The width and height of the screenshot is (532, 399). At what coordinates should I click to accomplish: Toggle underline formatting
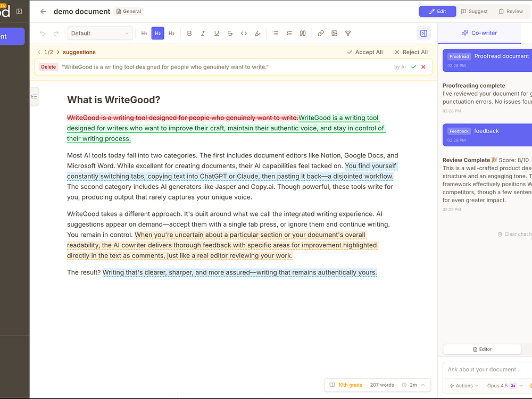point(217,33)
